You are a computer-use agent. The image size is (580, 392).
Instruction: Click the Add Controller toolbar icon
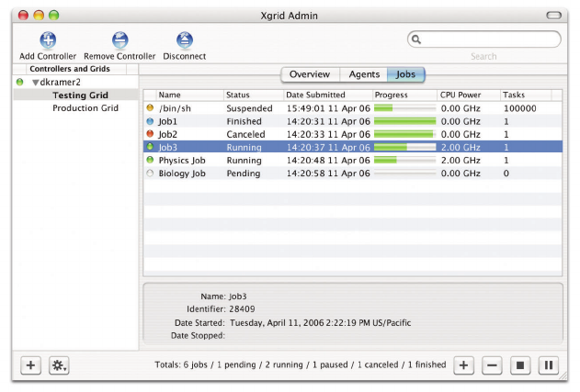pos(48,40)
